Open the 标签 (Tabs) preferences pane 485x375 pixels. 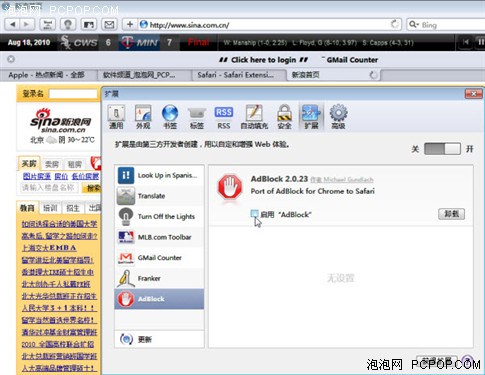tap(197, 117)
